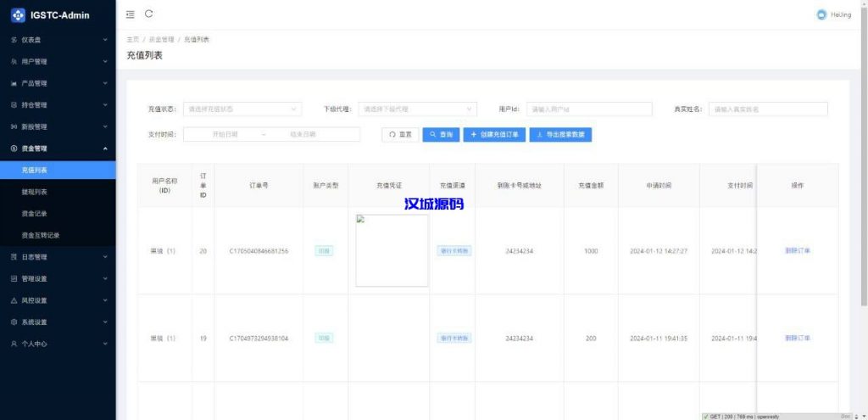The width and height of the screenshot is (868, 420).
Task: Click the IGSTC-Admin logo icon
Action: click(x=18, y=14)
